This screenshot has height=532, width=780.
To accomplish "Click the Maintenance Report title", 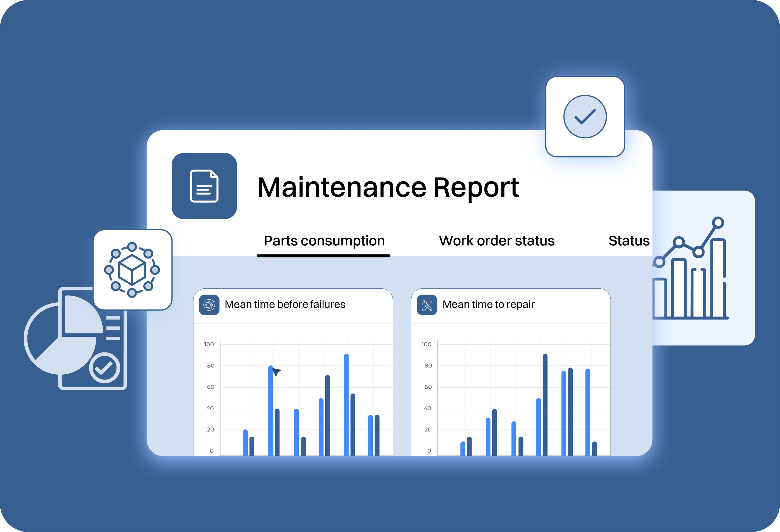I will click(x=388, y=187).
